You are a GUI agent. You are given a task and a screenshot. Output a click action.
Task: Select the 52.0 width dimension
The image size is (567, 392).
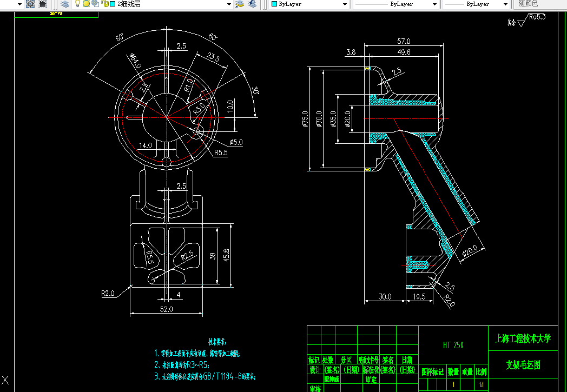pyautogui.click(x=166, y=309)
